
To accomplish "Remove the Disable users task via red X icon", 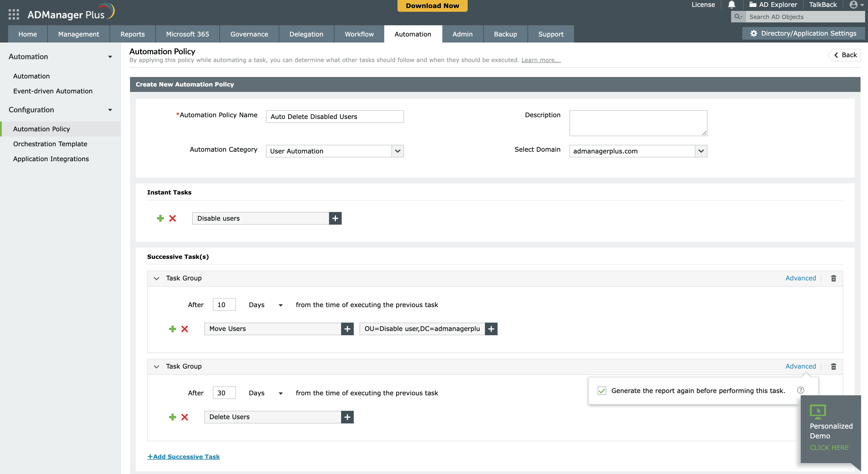I will (x=173, y=218).
